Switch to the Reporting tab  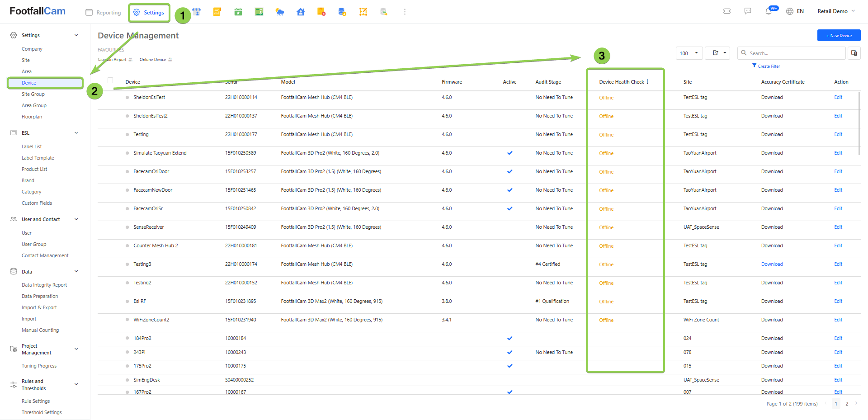(x=104, y=13)
